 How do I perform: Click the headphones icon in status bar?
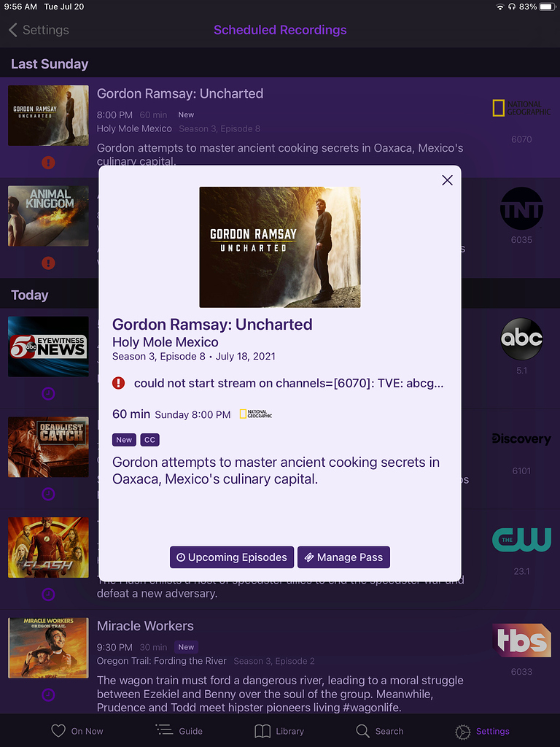(512, 7)
